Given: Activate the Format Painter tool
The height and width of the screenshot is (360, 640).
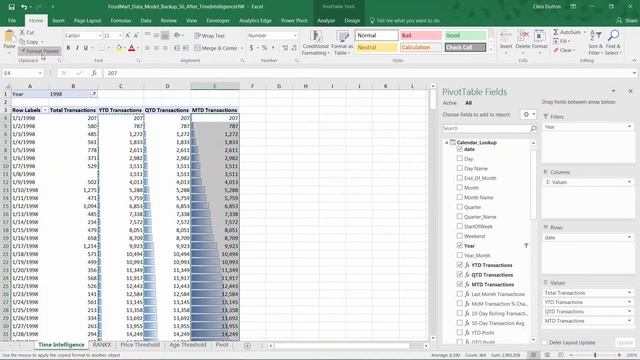Looking at the screenshot, I should click(40, 51).
